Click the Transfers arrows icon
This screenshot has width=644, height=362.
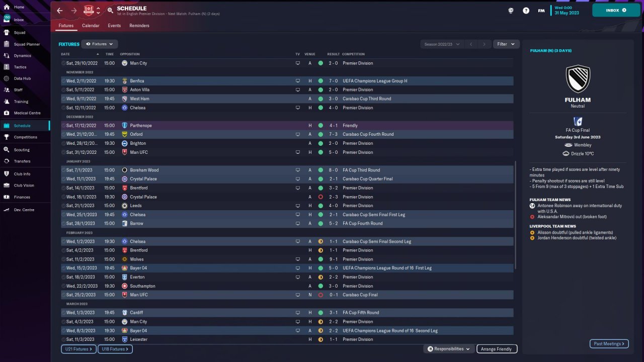[x=7, y=161]
